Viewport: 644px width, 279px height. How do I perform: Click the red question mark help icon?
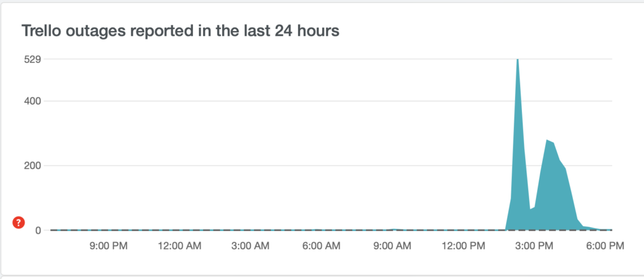click(19, 222)
